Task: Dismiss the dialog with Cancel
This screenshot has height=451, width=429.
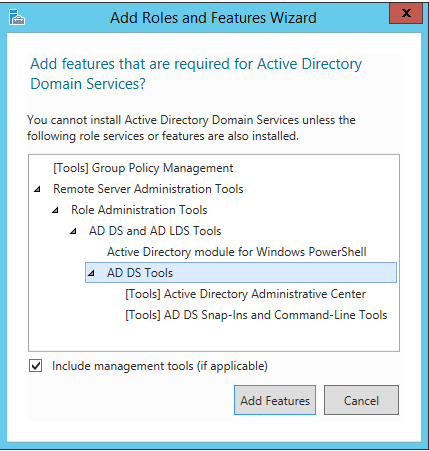Action: point(361,400)
